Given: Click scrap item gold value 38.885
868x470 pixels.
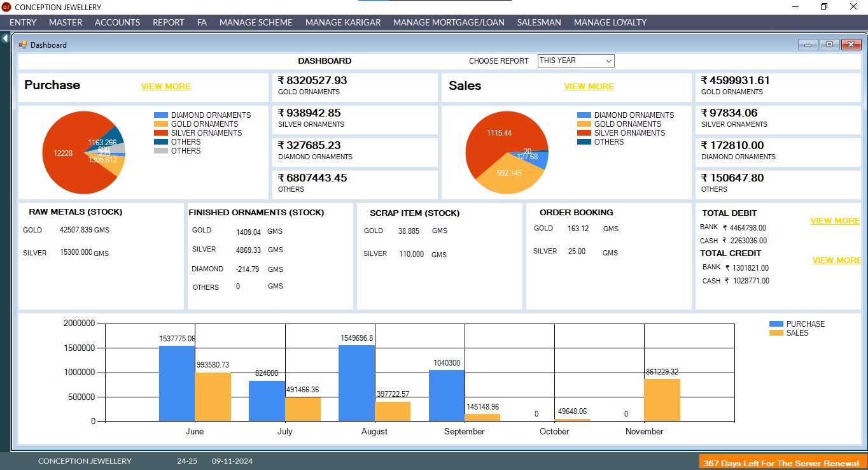Looking at the screenshot, I should [x=409, y=231].
